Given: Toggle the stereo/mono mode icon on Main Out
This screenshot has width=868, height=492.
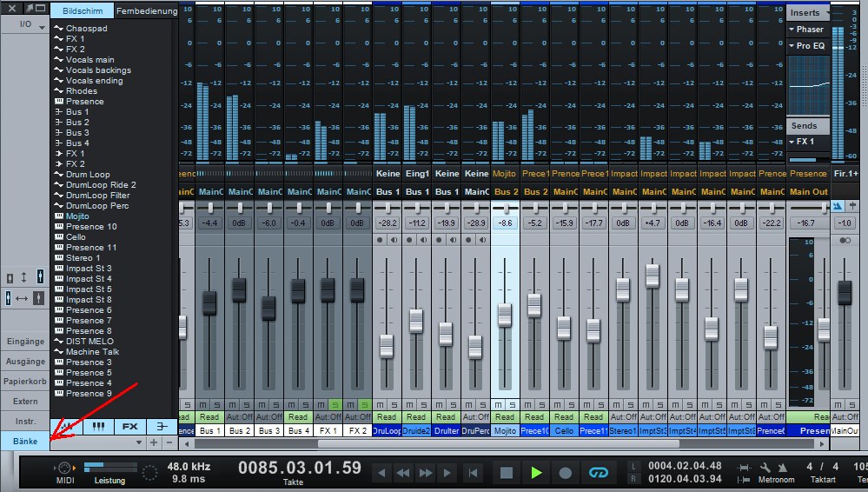Looking at the screenshot, I should click(845, 241).
